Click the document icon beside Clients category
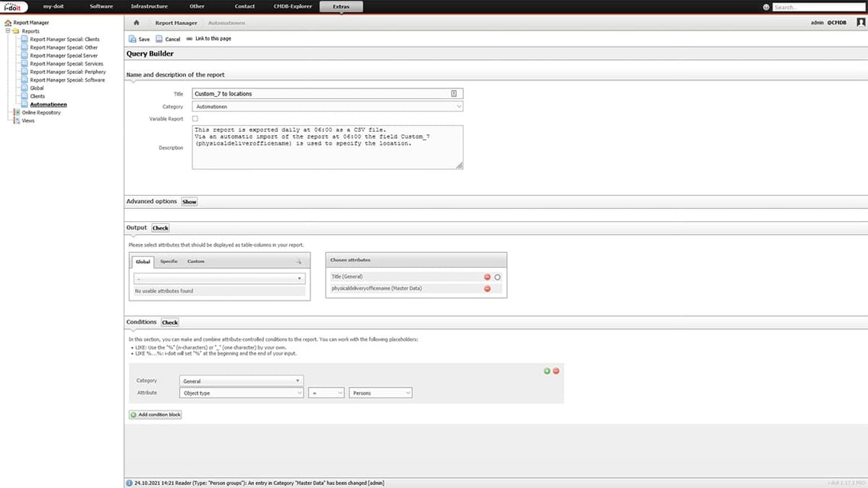Image resolution: width=868 pixels, height=488 pixels. 24,96
